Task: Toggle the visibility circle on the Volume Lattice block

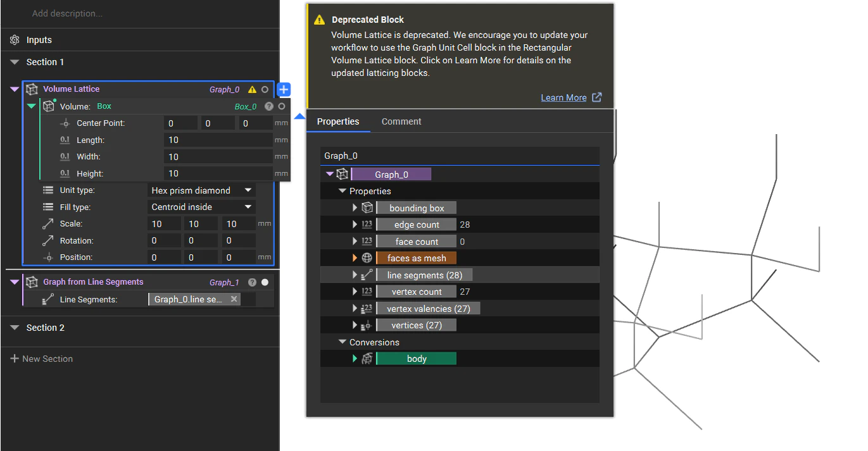Action: tap(263, 89)
